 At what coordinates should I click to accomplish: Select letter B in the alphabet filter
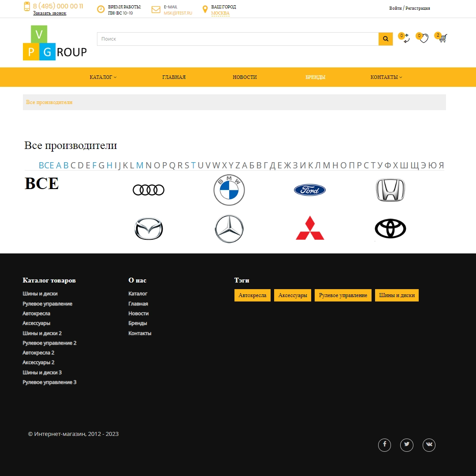pos(66,165)
